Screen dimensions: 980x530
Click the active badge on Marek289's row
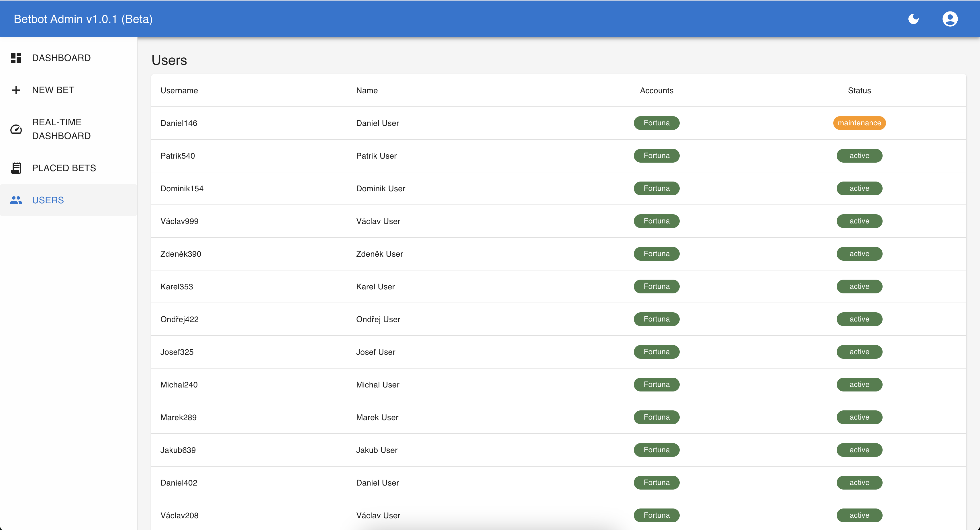tap(859, 417)
